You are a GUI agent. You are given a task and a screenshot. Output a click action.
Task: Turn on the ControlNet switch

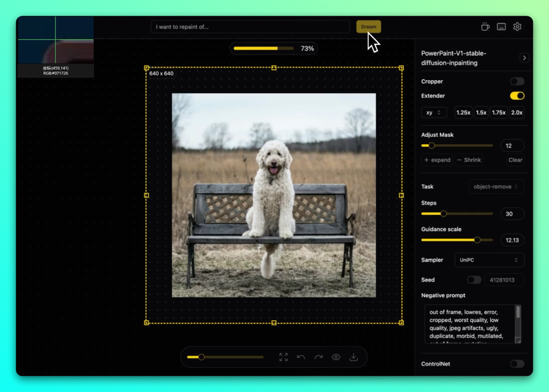517,364
